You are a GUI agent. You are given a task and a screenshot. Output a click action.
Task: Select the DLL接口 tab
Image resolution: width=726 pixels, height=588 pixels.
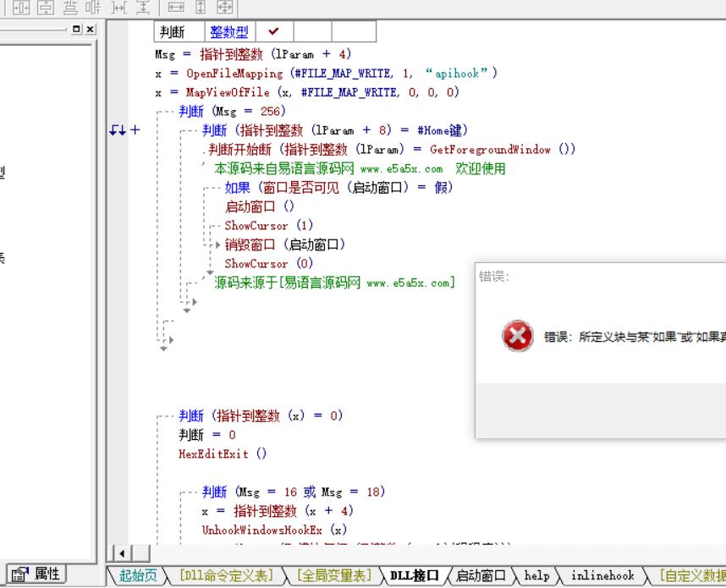[414, 575]
